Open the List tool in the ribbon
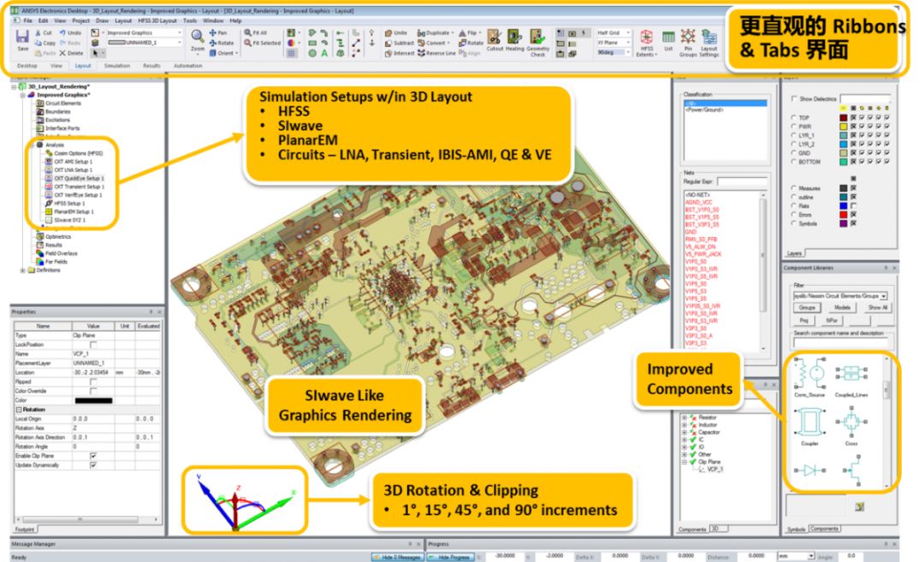Viewport: 924px width, 562px height. (x=668, y=41)
